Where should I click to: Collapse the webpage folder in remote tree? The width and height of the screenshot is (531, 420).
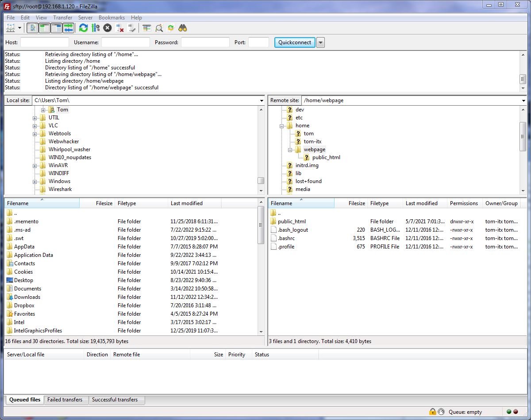point(290,149)
